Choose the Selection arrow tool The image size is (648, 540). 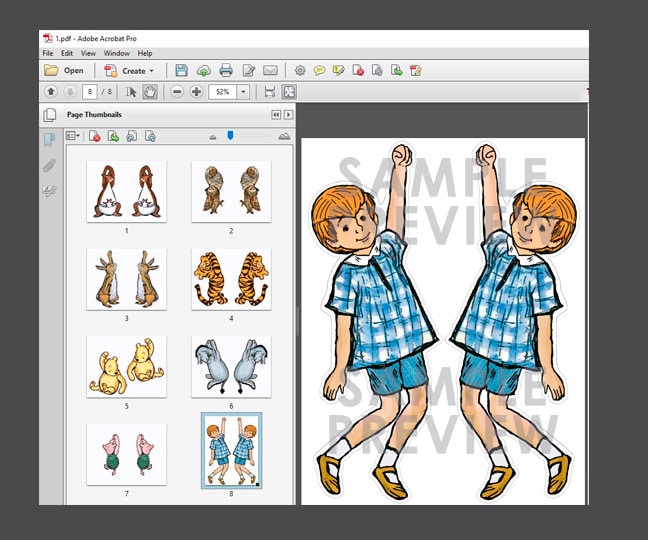131,92
